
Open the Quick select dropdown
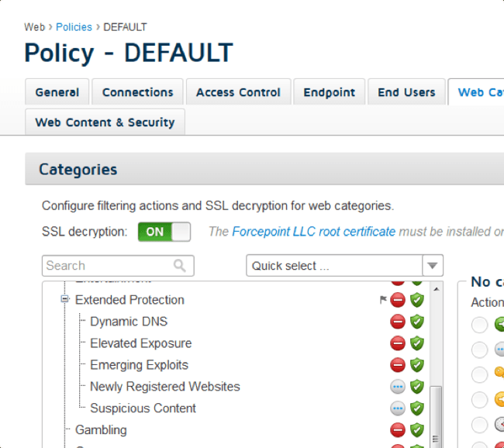click(x=432, y=266)
